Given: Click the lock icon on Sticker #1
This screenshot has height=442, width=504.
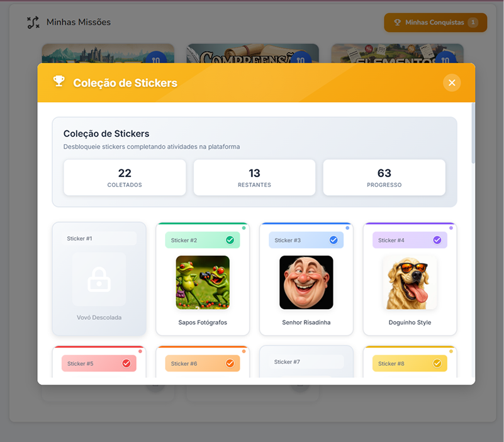Looking at the screenshot, I should pos(99,279).
